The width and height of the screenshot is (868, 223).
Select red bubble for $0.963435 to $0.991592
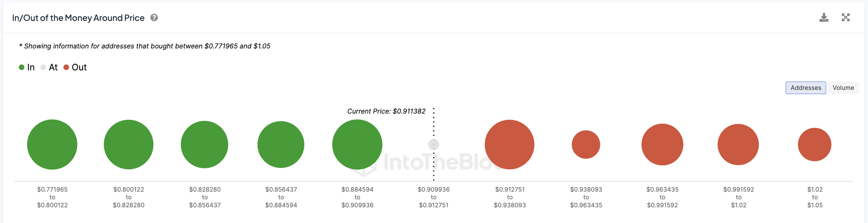click(x=662, y=145)
